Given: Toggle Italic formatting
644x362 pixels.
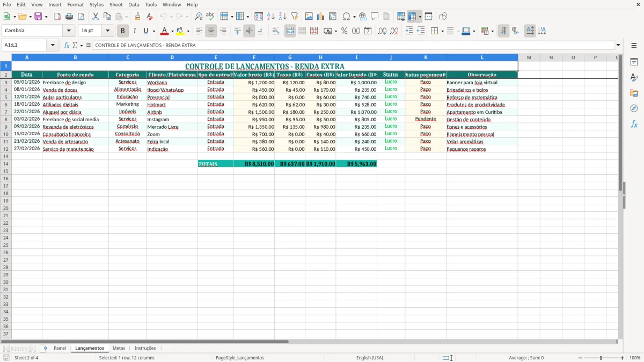Looking at the screenshot, I should (134, 31).
